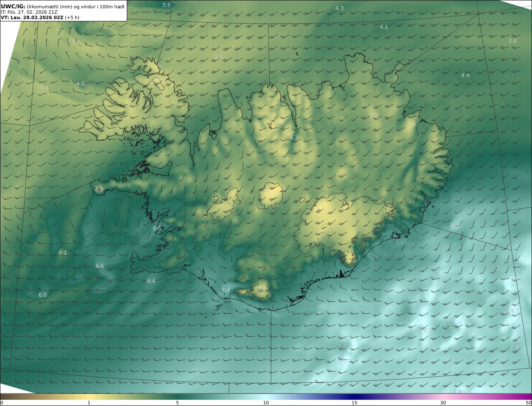
Task: Click the 7.4 value label
Action: [226, 290]
